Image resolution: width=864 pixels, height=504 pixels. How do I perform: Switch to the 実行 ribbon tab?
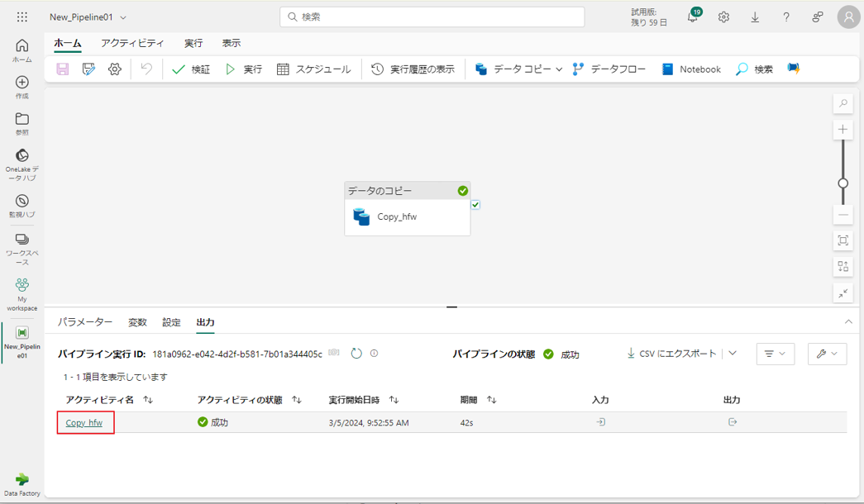click(x=193, y=43)
